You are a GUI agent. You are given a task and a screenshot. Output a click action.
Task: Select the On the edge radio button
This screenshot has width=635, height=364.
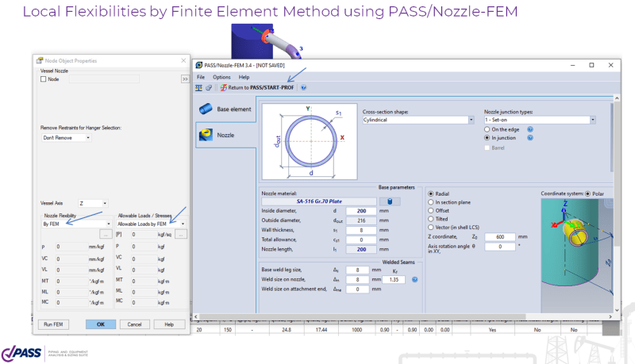(487, 129)
